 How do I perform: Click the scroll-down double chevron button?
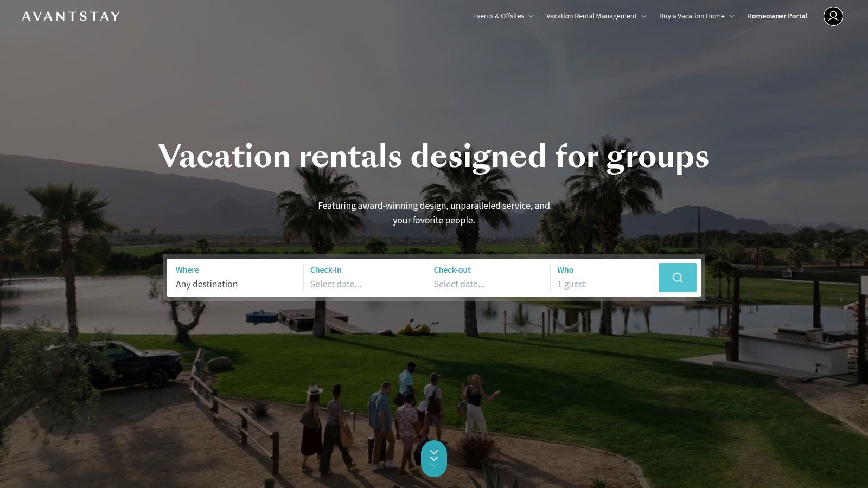[x=434, y=459]
